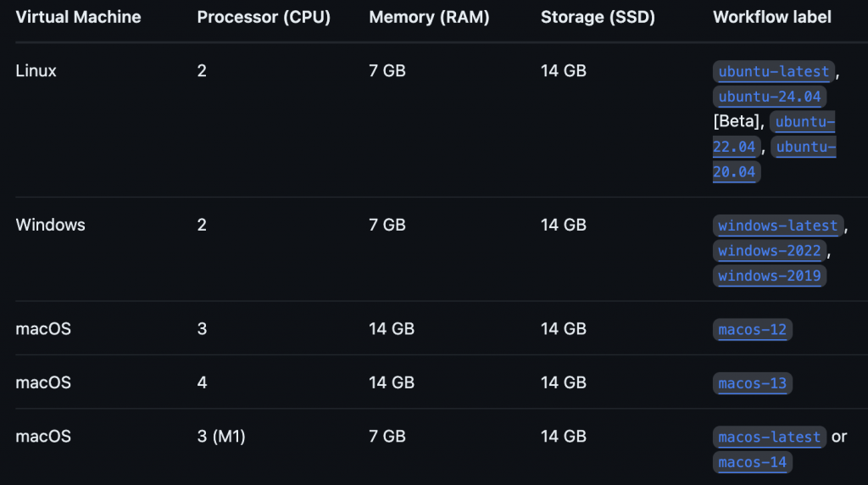Open the macos-14 label link

752,462
